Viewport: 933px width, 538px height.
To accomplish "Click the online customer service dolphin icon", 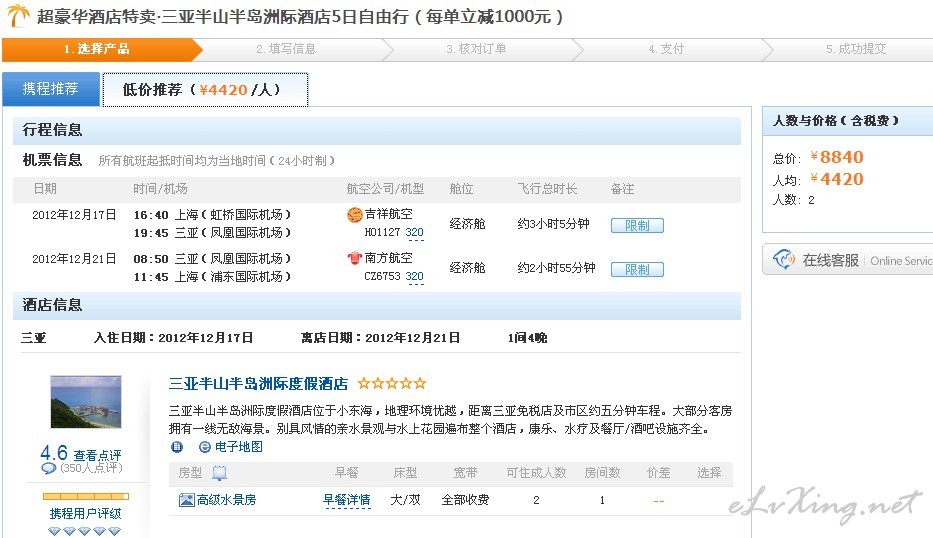I will pos(784,259).
